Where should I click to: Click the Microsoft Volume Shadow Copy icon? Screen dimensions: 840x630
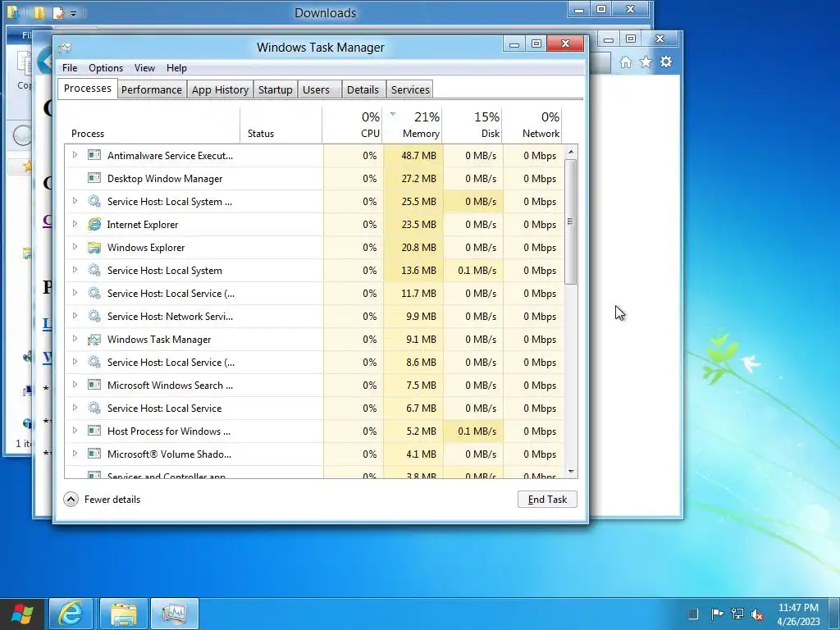point(94,454)
